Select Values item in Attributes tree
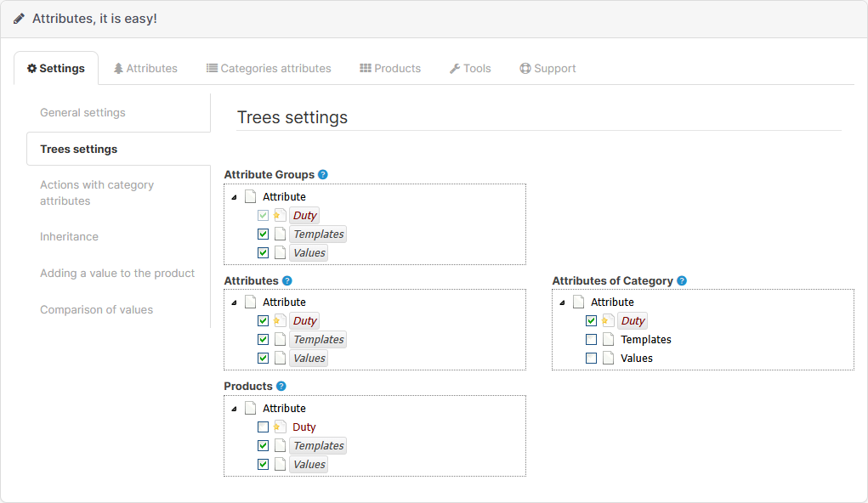Screen dimensions: 868x503 pos(309,359)
